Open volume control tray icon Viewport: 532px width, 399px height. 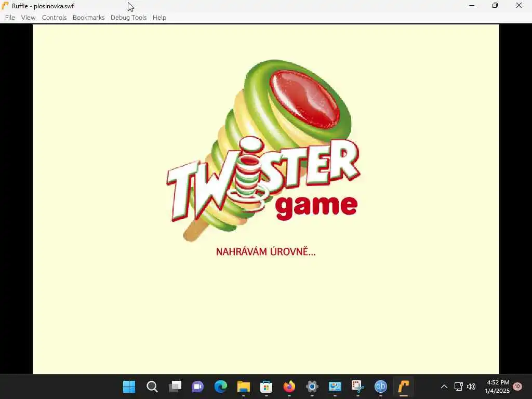471,387
